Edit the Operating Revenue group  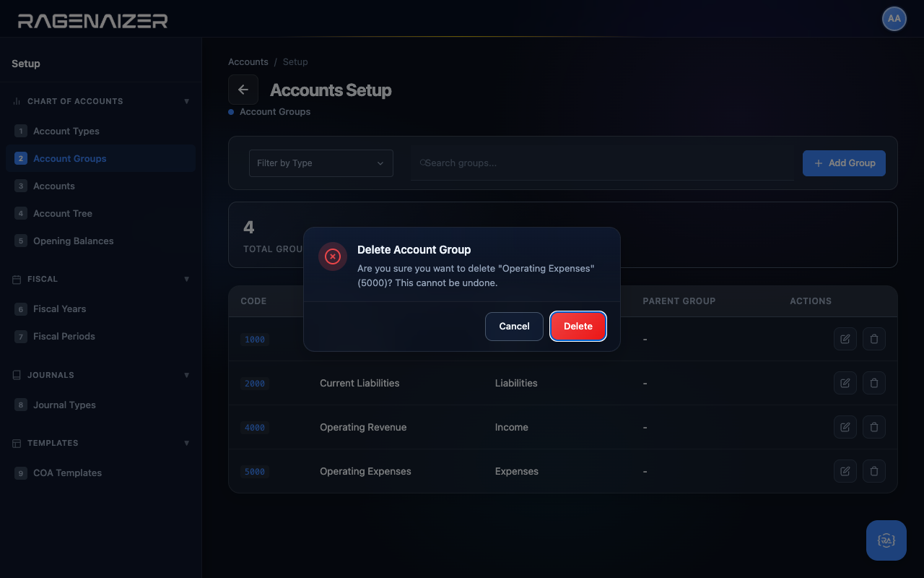(x=845, y=427)
